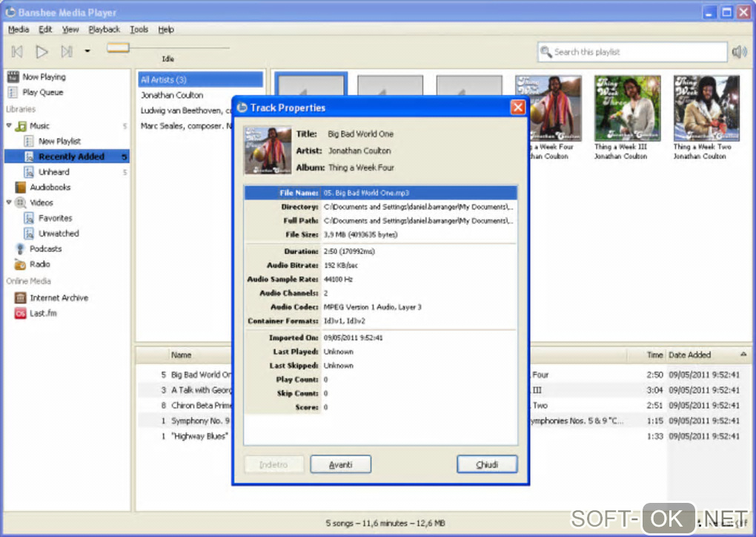Click the Search this playlist field
This screenshot has width=756, height=537.
[632, 52]
